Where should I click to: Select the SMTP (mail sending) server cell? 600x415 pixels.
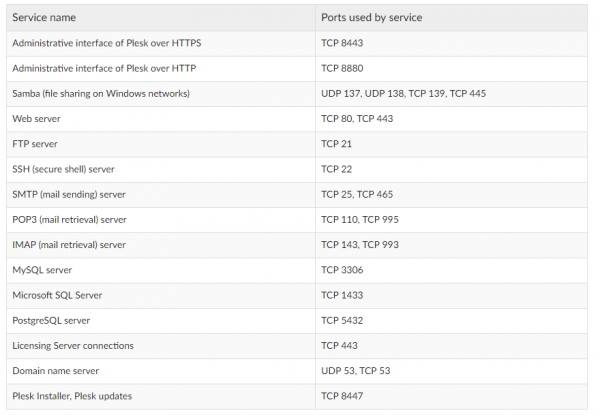coord(69,194)
